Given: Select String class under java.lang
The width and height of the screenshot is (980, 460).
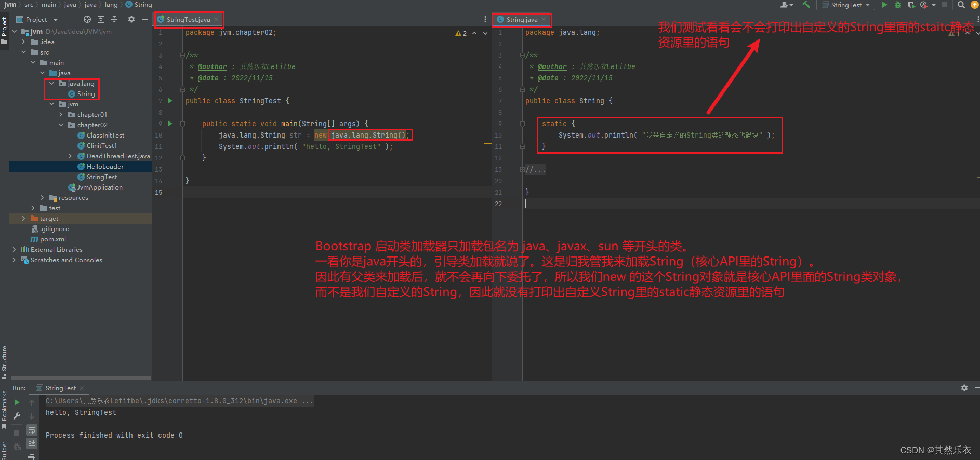Looking at the screenshot, I should (86, 93).
